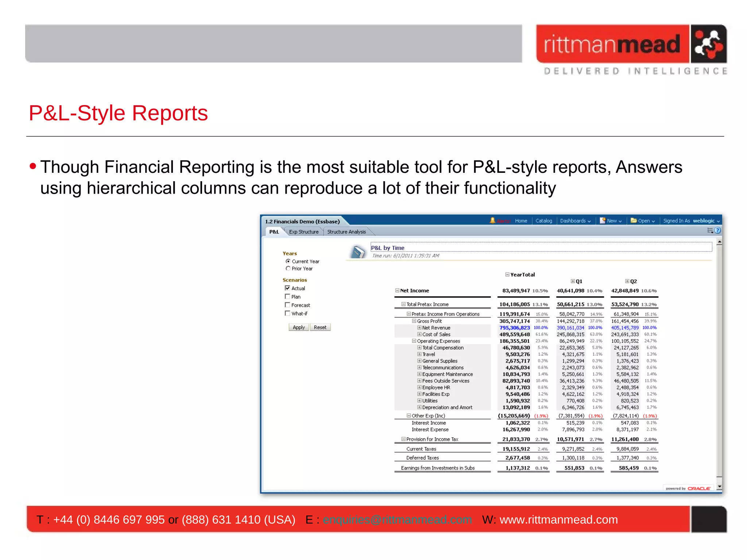The width and height of the screenshot is (747, 560).
Task: Select the Current Year radio button
Action: (x=288, y=261)
